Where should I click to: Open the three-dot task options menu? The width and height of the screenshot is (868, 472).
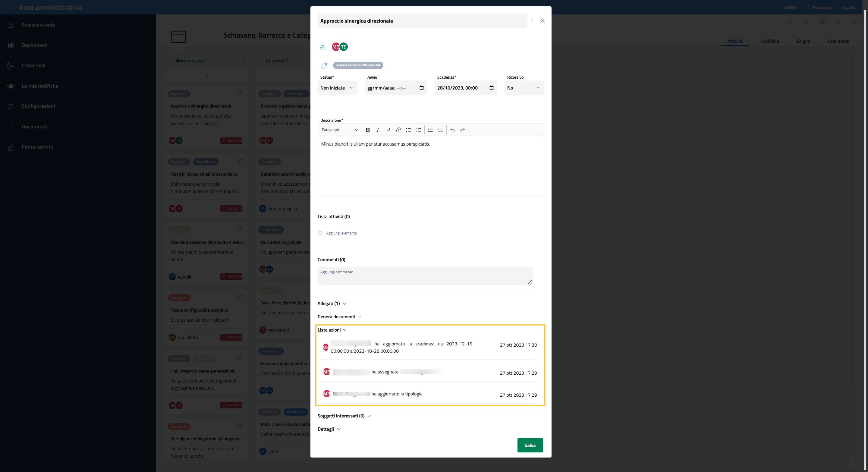pos(532,20)
